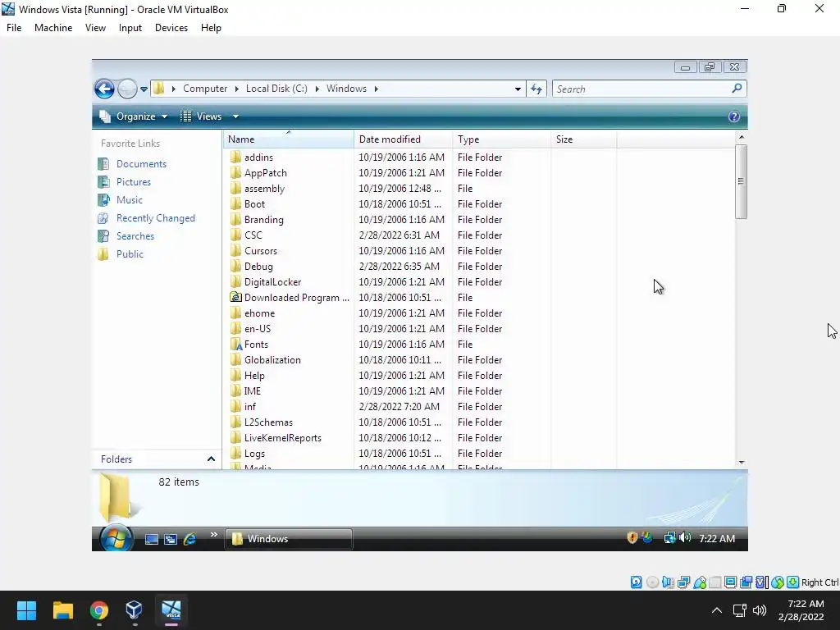Open Recently Changed favorite link
Screen dimensions: 840x630
(155, 218)
